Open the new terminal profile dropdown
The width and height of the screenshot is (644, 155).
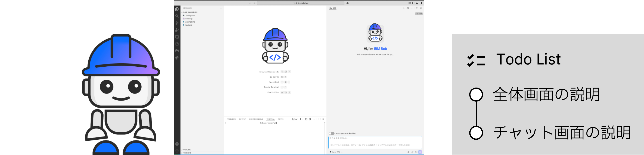coord(303,119)
